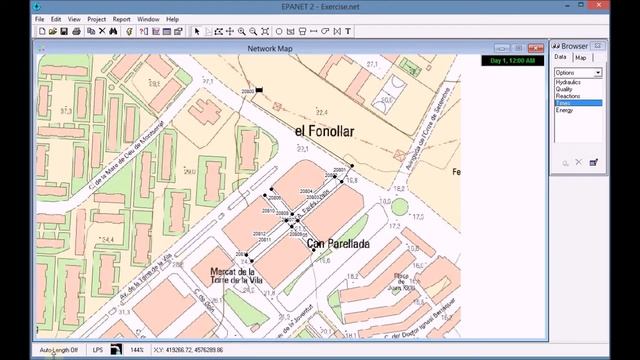Screen dimensions: 640x360
Task: Activate the Zoom Out magnifier tool
Action: point(253,31)
